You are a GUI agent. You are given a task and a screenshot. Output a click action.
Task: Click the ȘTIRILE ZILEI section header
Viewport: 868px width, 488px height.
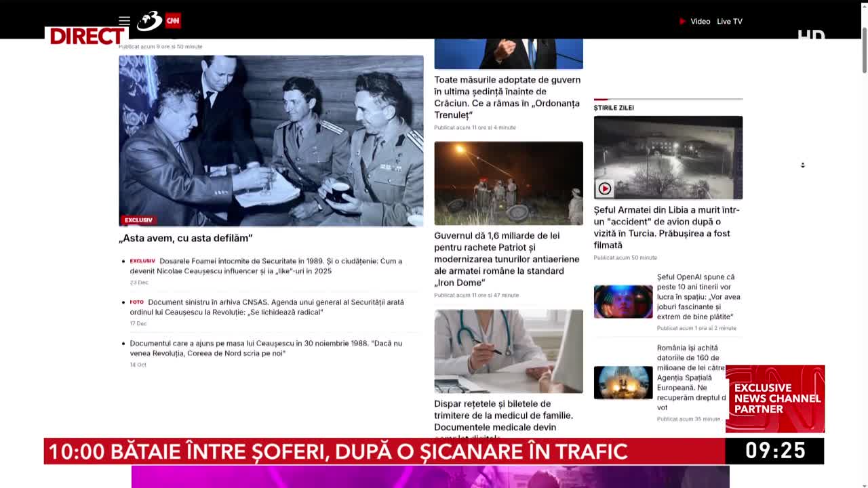pos(612,107)
